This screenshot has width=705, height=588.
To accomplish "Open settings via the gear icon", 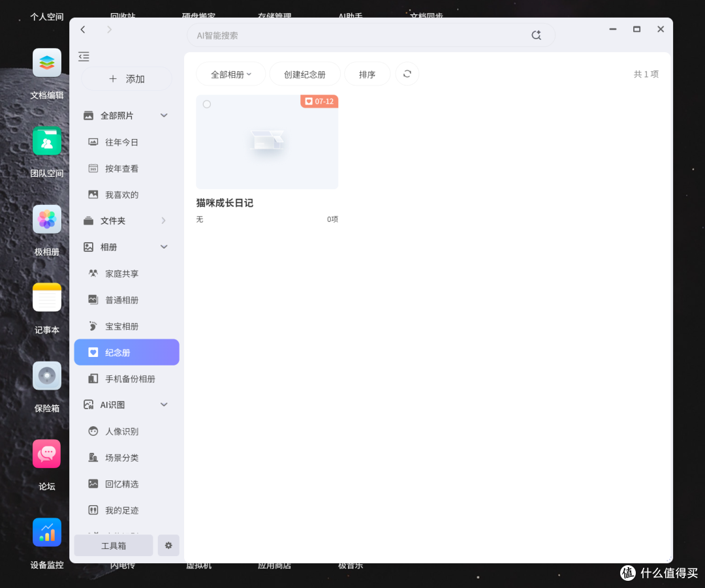I will [168, 546].
